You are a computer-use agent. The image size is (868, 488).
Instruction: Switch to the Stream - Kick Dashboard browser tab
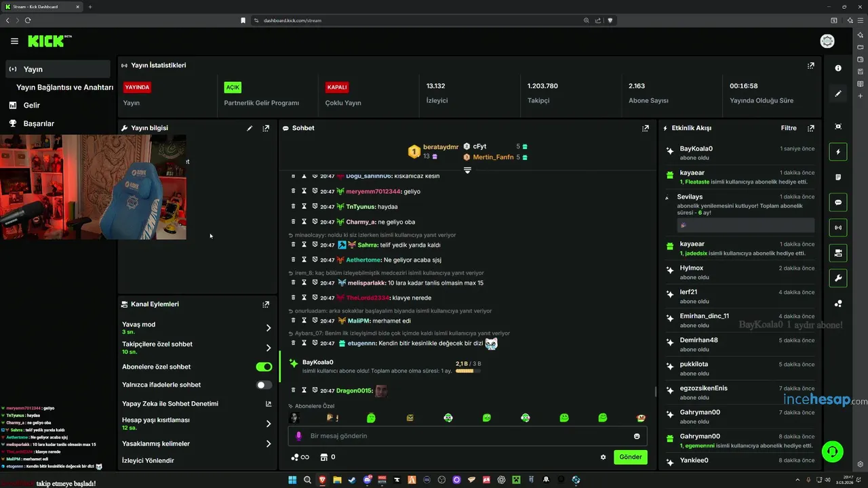click(42, 7)
